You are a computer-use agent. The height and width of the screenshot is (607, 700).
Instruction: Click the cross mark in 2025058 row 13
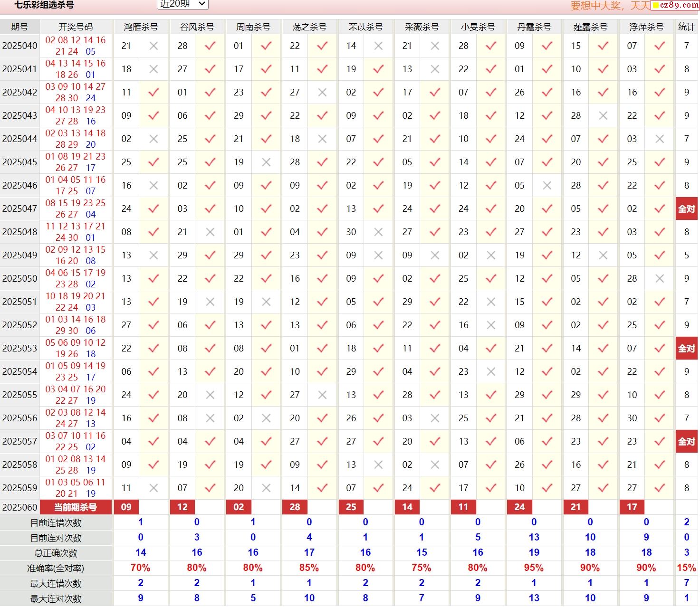[x=378, y=465]
